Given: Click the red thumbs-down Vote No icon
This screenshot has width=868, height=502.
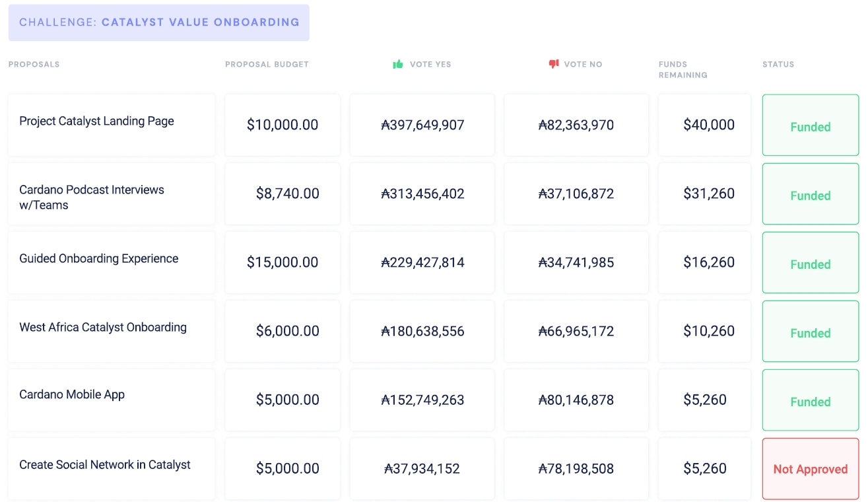Looking at the screenshot, I should pyautogui.click(x=553, y=64).
